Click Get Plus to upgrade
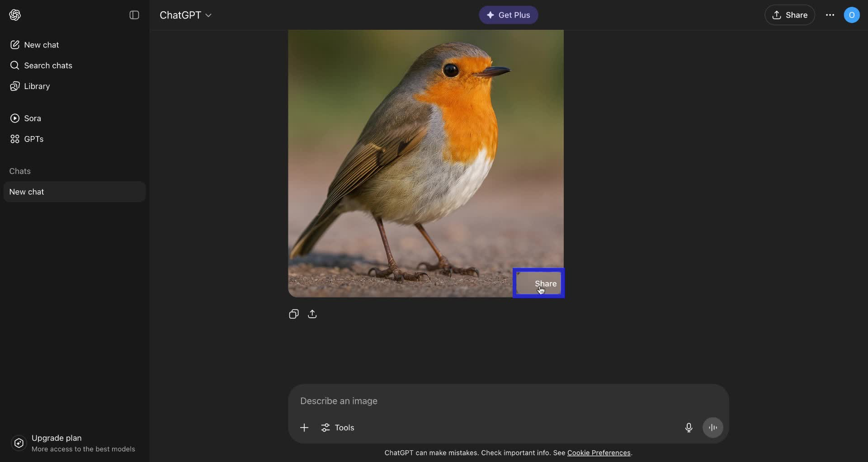 508,15
